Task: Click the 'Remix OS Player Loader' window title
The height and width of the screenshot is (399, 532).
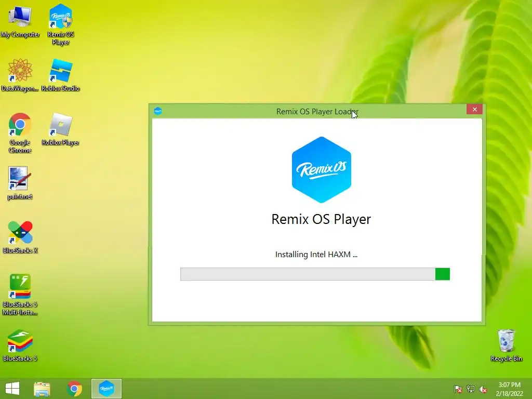Action: 317,112
